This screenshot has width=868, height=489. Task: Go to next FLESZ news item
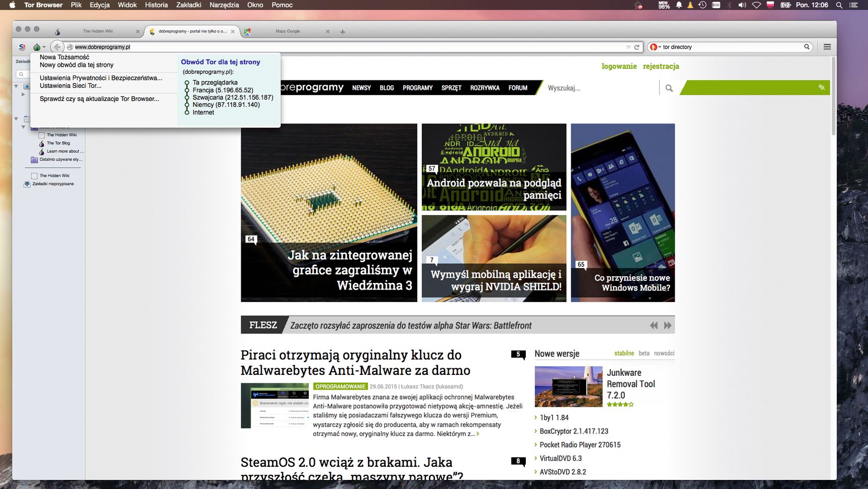point(668,325)
